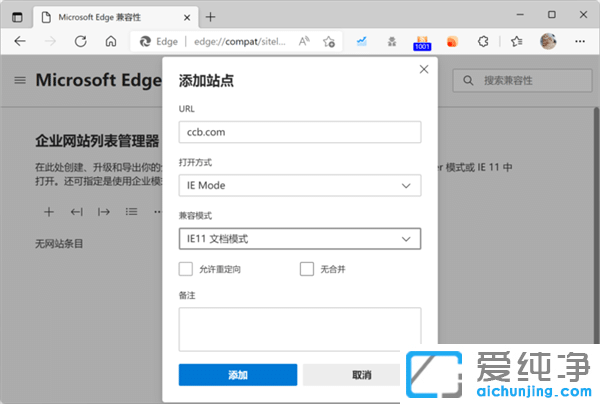Open the tab actions menu icon
This screenshot has width=600, height=404.
(17, 17)
